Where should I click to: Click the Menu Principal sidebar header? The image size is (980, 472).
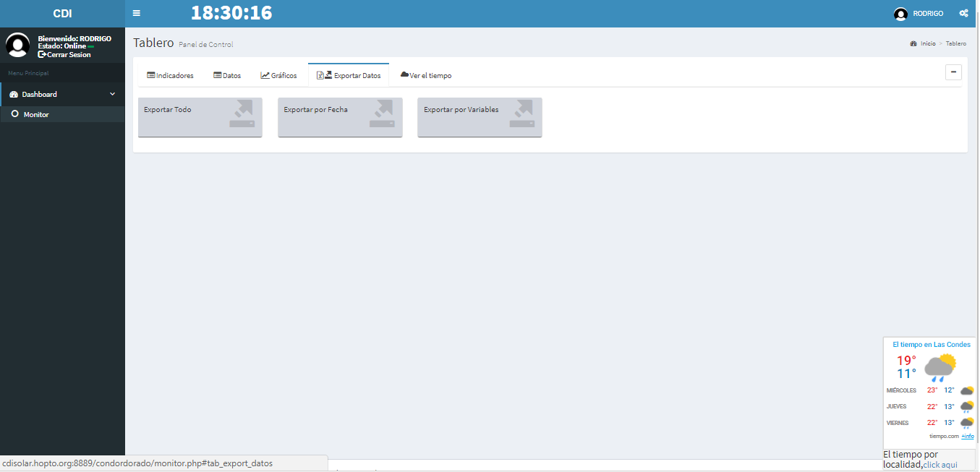28,73
